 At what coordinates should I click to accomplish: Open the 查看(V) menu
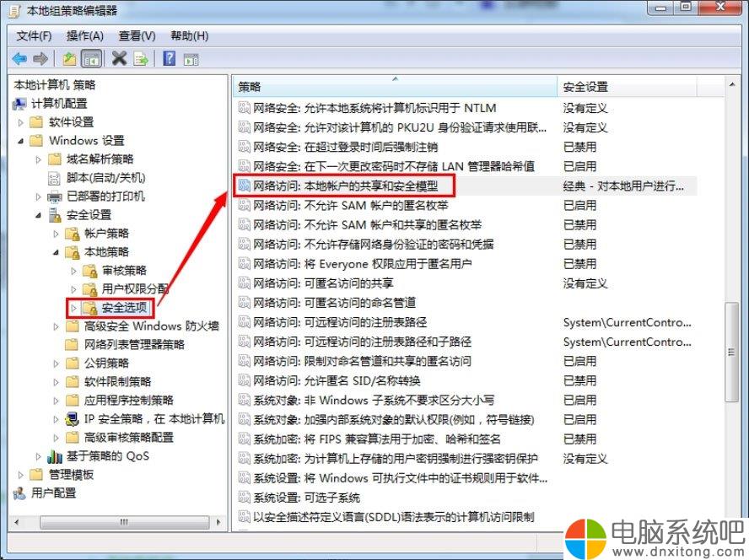(137, 35)
